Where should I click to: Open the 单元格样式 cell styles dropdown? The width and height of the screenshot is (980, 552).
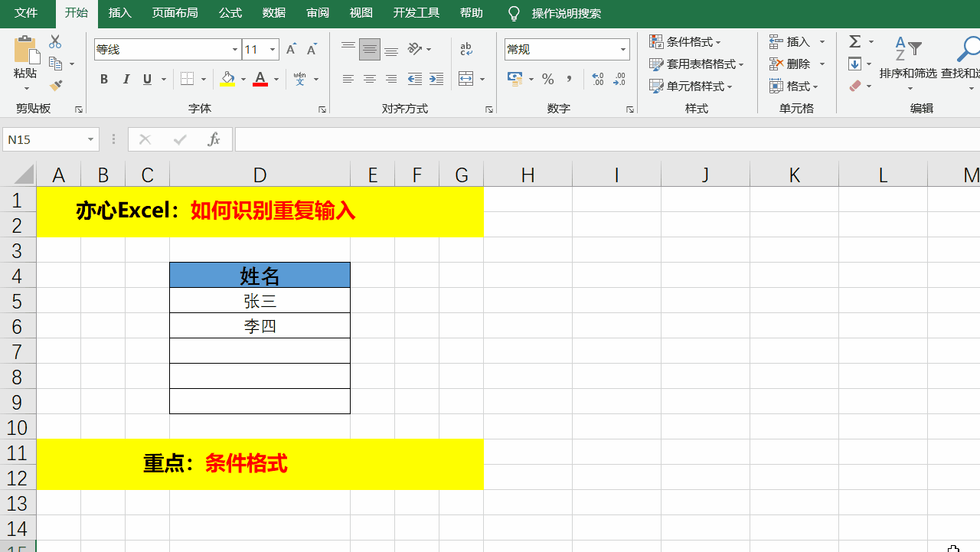[691, 86]
